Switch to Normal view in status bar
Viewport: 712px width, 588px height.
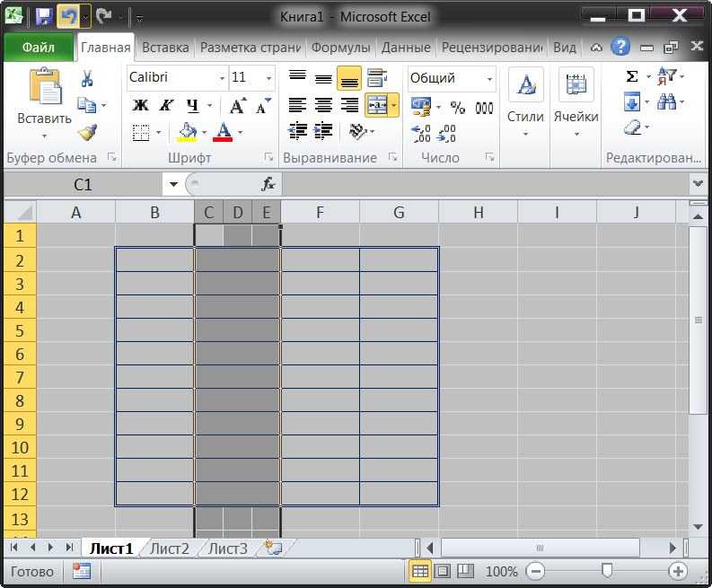(x=420, y=571)
